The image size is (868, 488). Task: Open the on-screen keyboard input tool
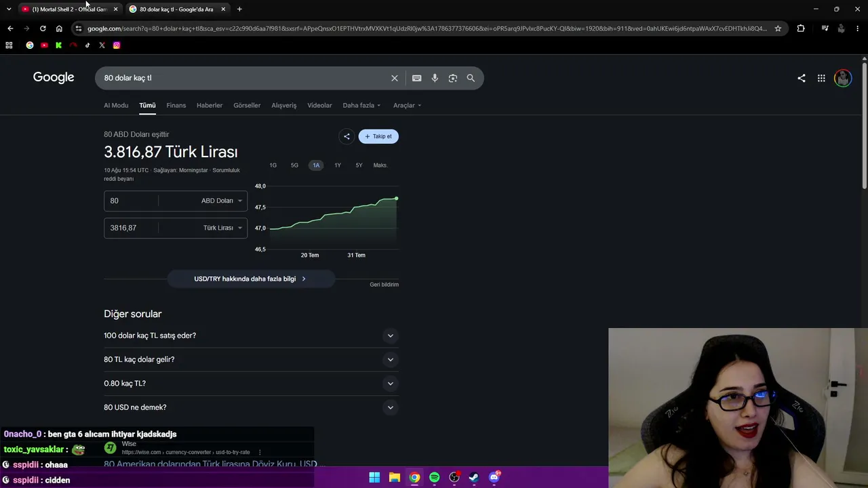[x=417, y=78]
